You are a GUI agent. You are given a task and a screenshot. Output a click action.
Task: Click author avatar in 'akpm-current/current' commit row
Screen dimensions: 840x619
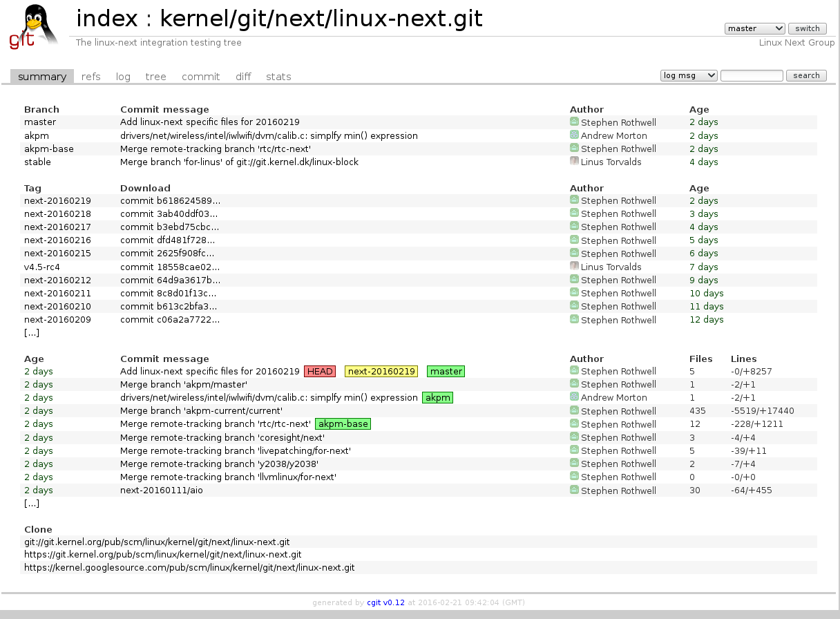pyautogui.click(x=574, y=410)
